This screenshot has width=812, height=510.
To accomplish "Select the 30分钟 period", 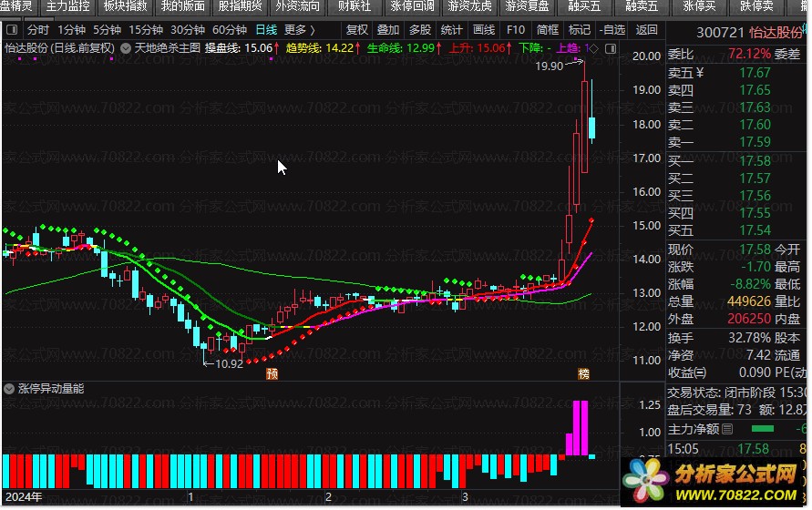I will click(x=188, y=30).
